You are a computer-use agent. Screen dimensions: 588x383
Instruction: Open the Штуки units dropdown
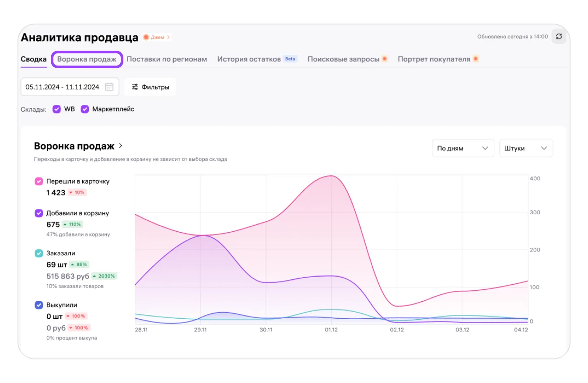point(525,148)
